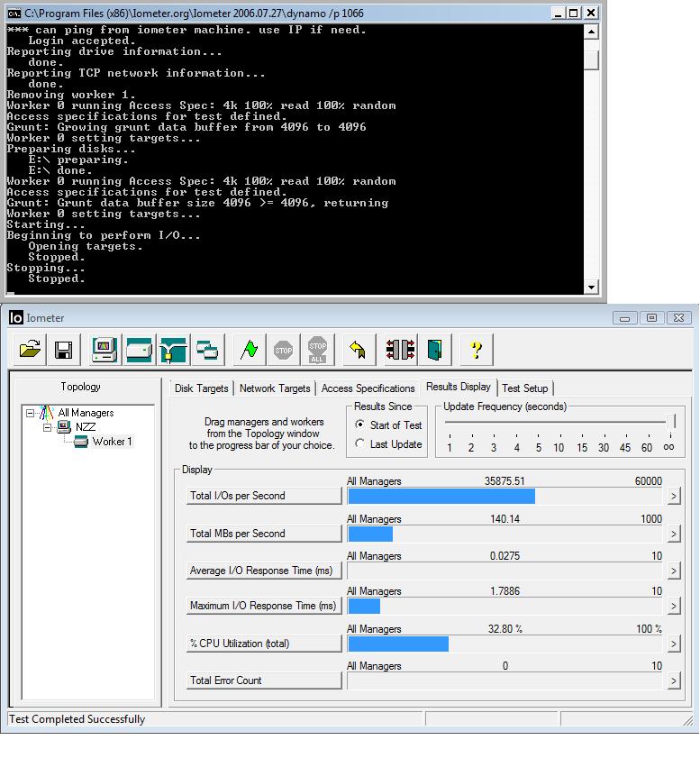
Task: Click console scrollbar up arrow
Action: coord(591,32)
